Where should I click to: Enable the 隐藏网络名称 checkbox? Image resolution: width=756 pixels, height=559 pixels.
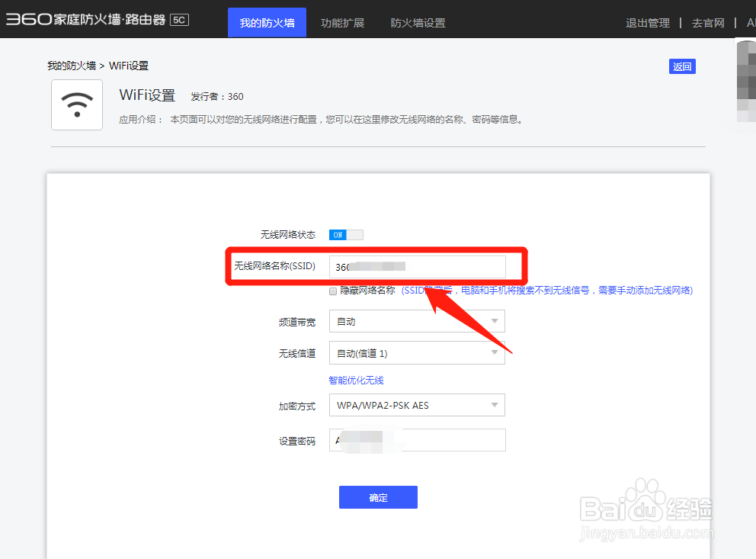click(333, 291)
